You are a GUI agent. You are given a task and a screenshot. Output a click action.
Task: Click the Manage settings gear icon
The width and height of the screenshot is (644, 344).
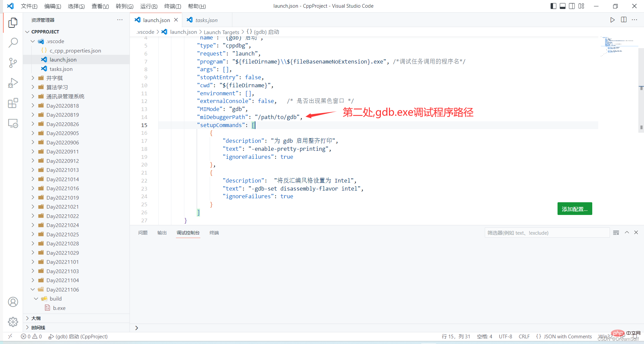click(x=13, y=322)
